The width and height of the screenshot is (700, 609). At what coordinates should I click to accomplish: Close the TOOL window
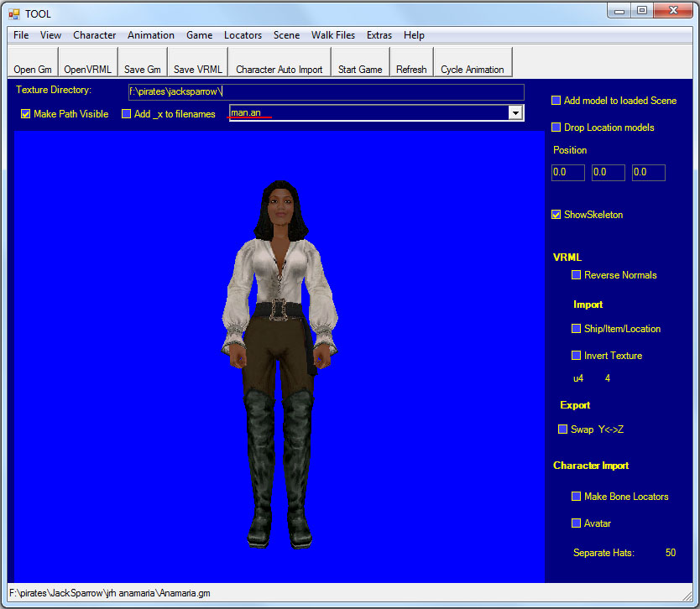673,11
